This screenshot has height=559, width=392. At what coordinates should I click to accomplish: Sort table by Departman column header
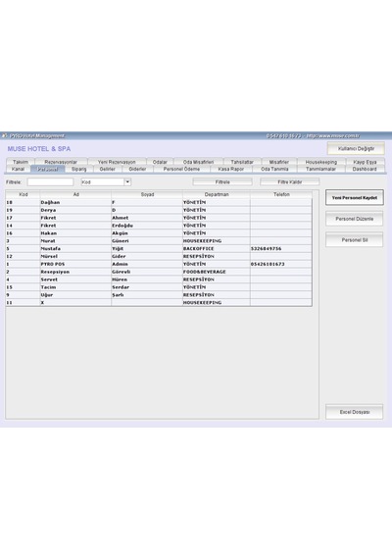(217, 194)
